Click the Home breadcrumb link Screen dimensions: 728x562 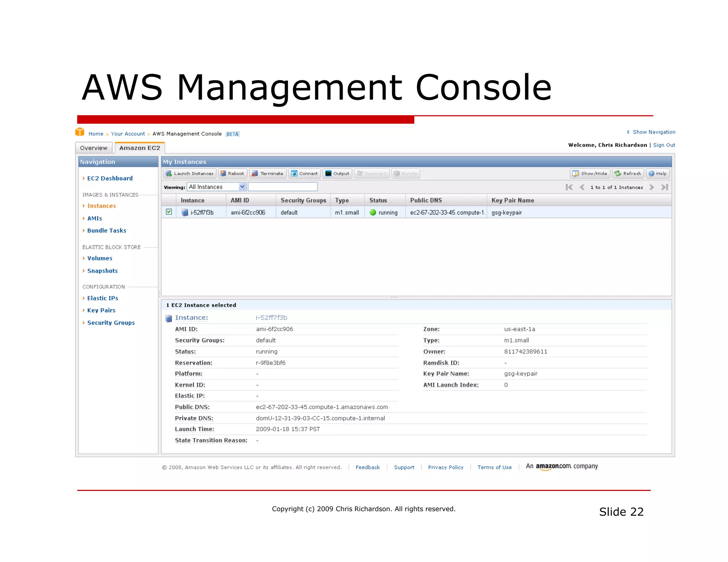[x=96, y=134]
